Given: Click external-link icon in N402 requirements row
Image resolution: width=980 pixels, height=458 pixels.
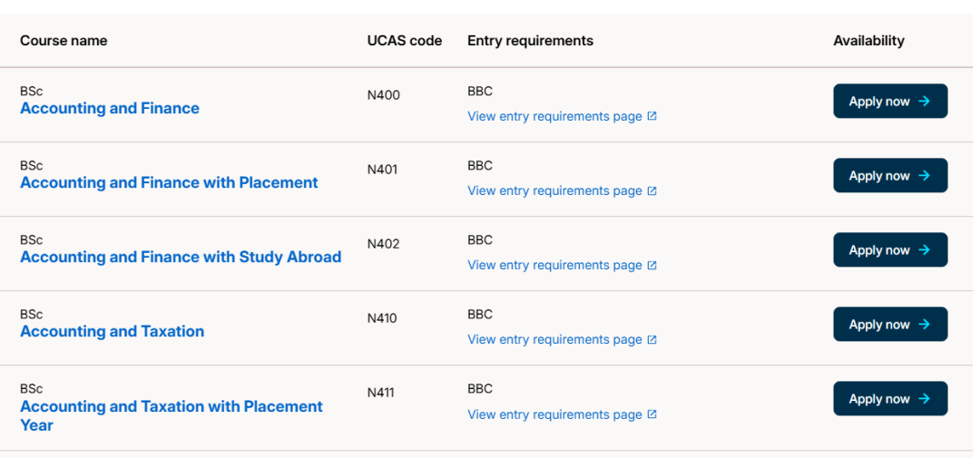Looking at the screenshot, I should point(652,265).
